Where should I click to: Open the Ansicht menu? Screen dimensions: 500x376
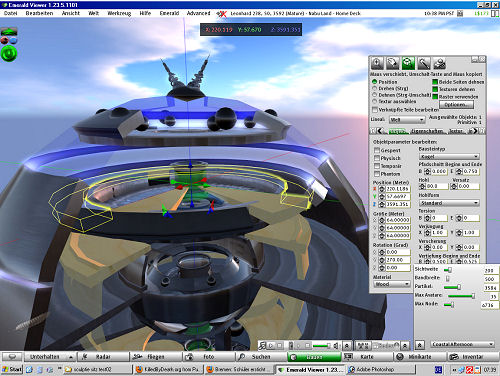point(71,13)
